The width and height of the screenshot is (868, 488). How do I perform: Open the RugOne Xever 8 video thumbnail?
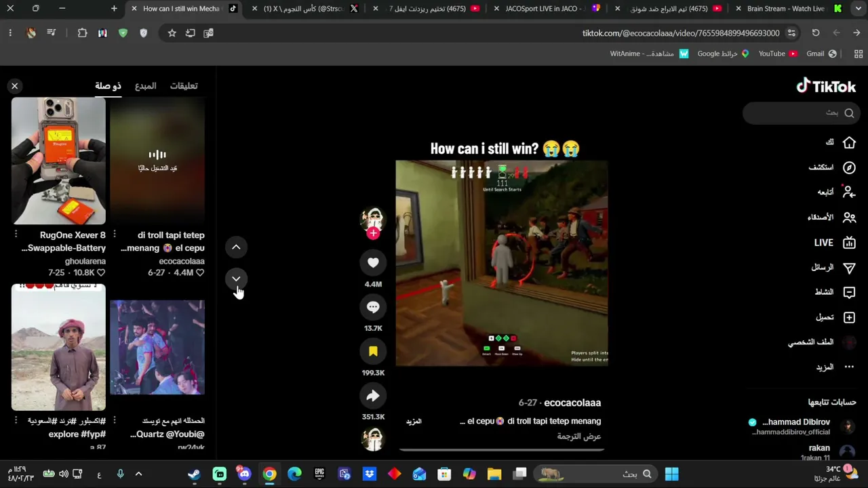pyautogui.click(x=58, y=161)
